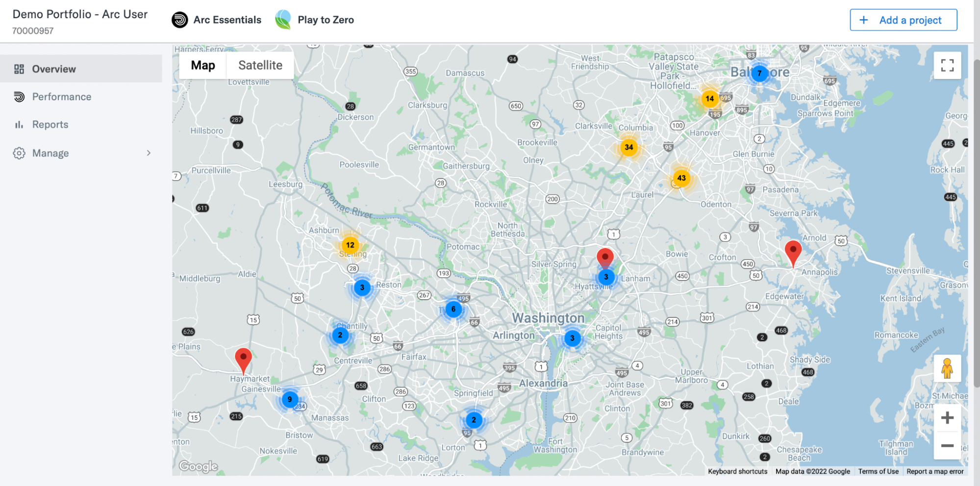Click the Overview grid icon
Screen dimensions: 980x486
(19, 69)
